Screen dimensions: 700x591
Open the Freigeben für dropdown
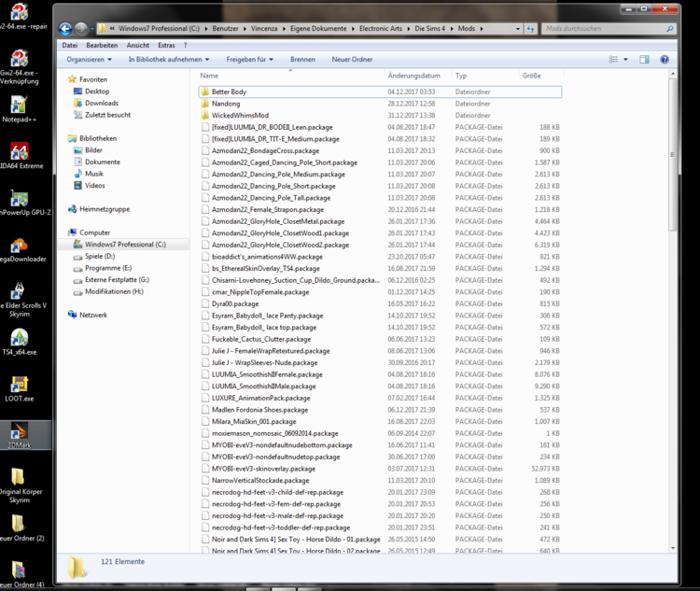tap(249, 60)
